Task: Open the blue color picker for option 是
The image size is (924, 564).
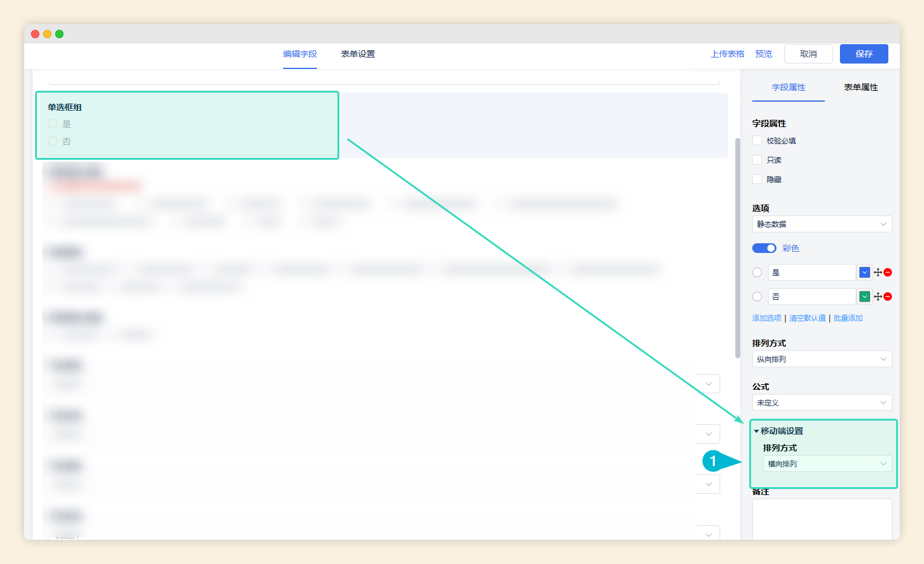Action: click(x=864, y=272)
